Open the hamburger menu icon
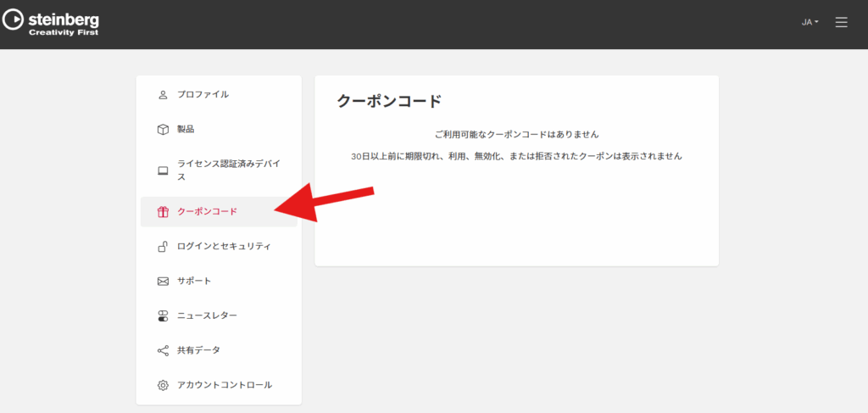Viewport: 868px width, 413px height. pos(841,22)
